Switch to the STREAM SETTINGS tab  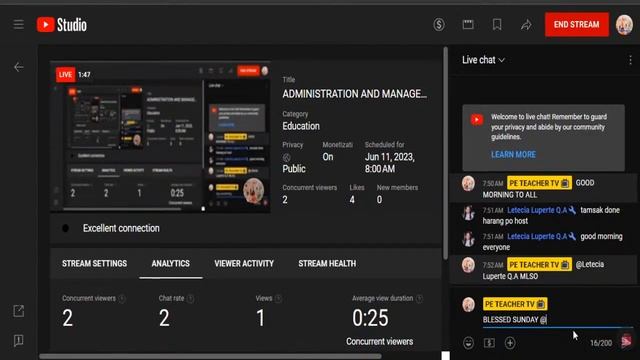coord(94,264)
